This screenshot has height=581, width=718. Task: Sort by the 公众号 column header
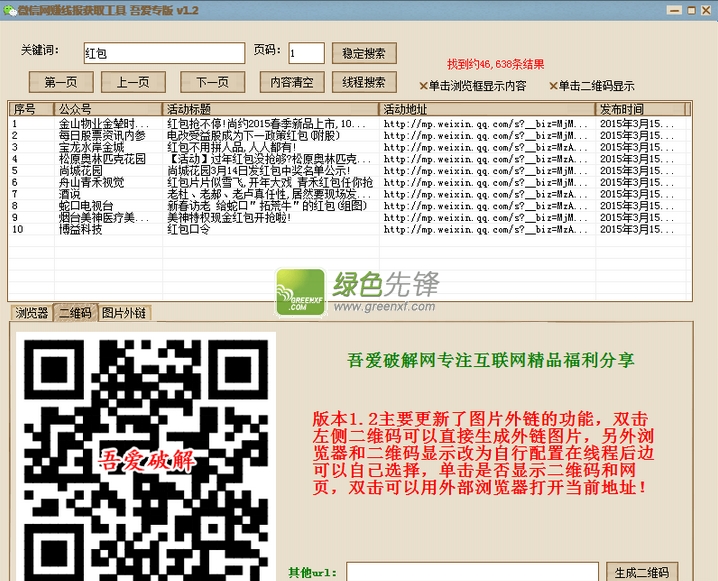pyautogui.click(x=108, y=109)
